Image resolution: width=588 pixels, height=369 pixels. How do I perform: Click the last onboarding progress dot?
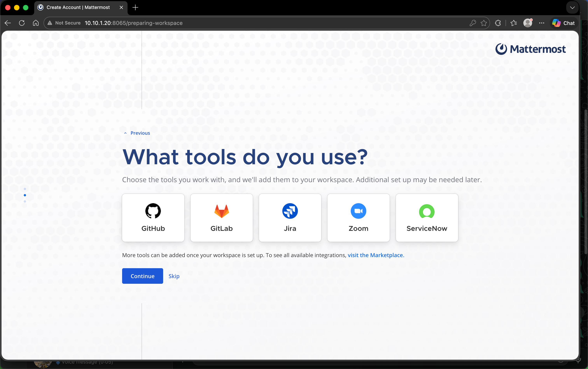coord(25,201)
